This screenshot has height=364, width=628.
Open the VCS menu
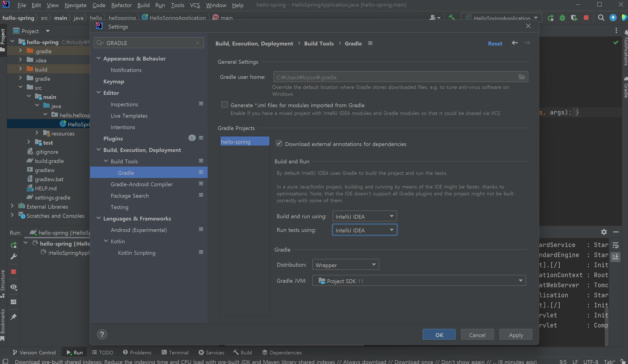pos(195,5)
